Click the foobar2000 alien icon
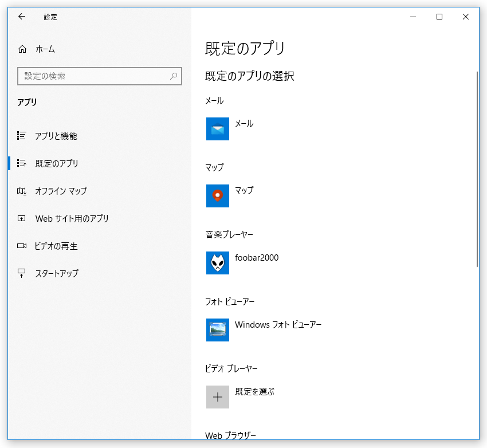The width and height of the screenshot is (487, 448). pyautogui.click(x=218, y=263)
